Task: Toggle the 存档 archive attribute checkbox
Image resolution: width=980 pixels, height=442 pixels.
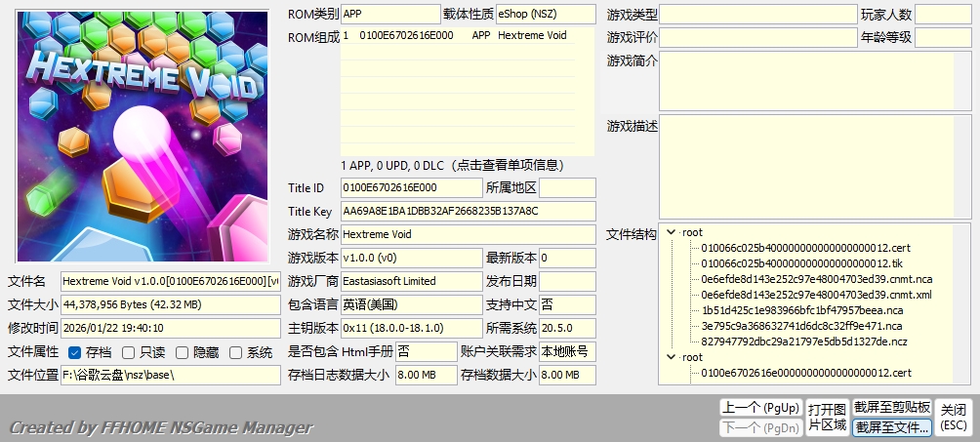Action: click(74, 352)
